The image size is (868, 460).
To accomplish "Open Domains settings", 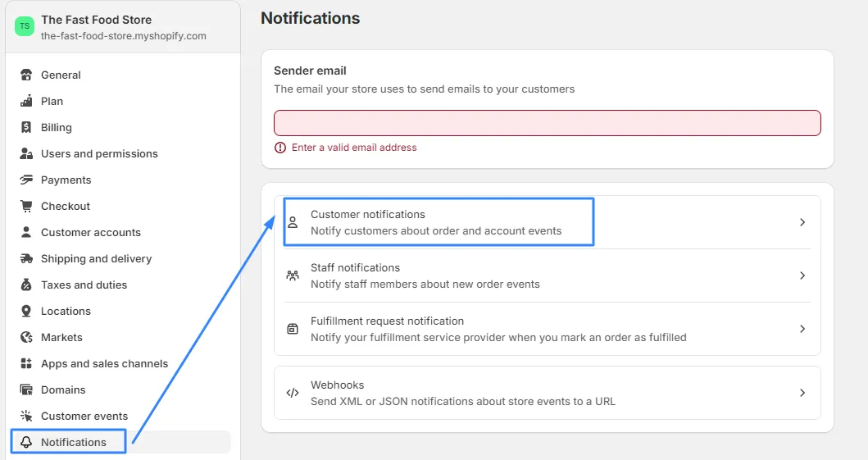I will (x=63, y=389).
